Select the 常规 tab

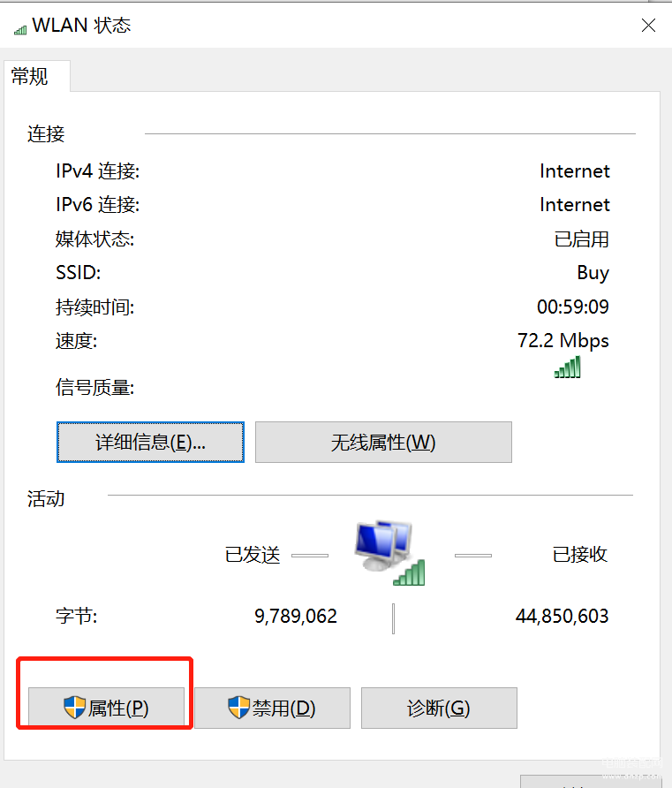click(x=30, y=76)
